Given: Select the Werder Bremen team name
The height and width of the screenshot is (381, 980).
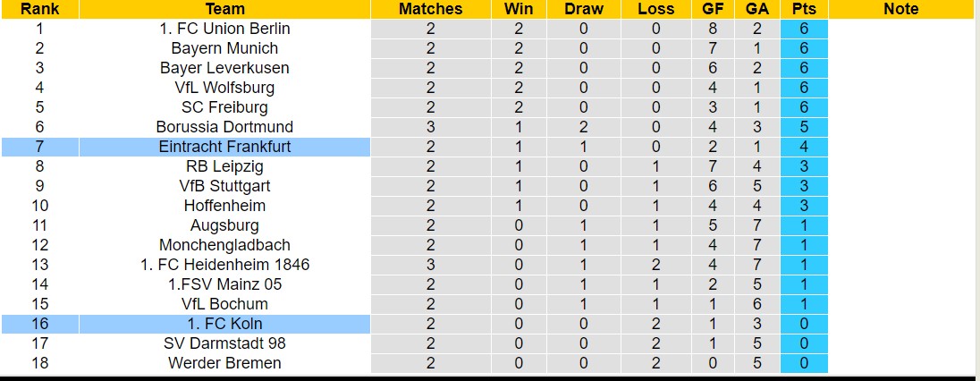Looking at the screenshot, I should 224,363.
